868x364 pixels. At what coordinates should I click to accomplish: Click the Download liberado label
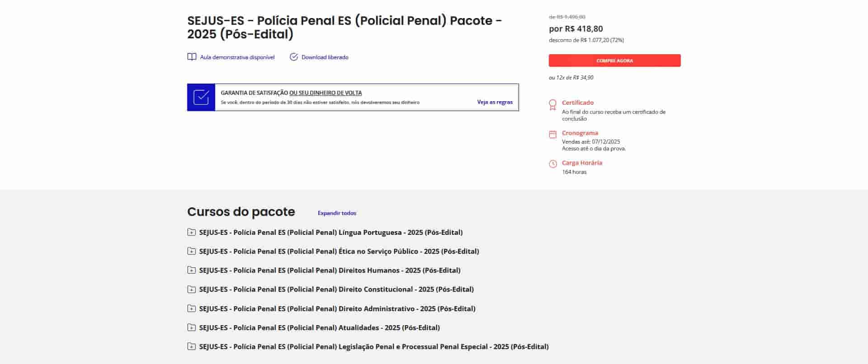pos(325,57)
